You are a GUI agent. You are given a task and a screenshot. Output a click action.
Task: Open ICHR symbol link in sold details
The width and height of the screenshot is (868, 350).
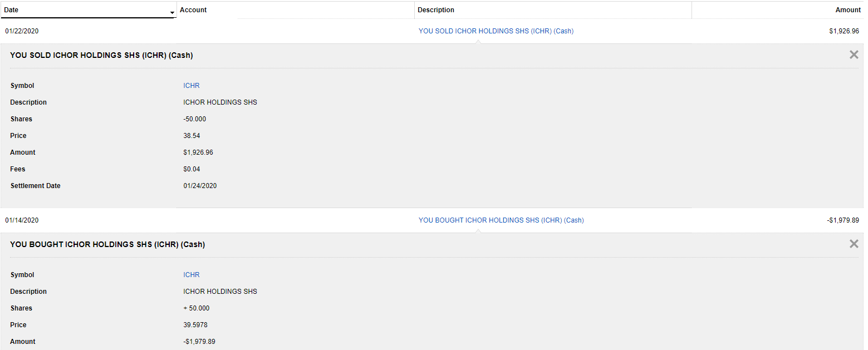click(192, 86)
